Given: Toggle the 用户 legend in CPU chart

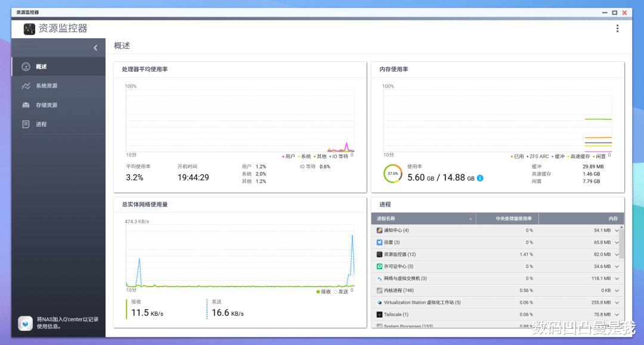Looking at the screenshot, I should tap(289, 156).
